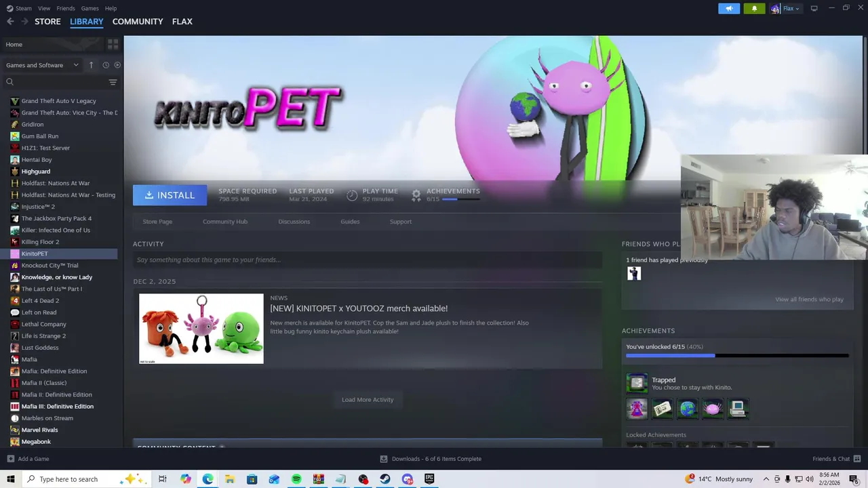Open Epic Games Launcher taskbar icon
Image resolution: width=868 pixels, height=488 pixels.
(x=429, y=479)
